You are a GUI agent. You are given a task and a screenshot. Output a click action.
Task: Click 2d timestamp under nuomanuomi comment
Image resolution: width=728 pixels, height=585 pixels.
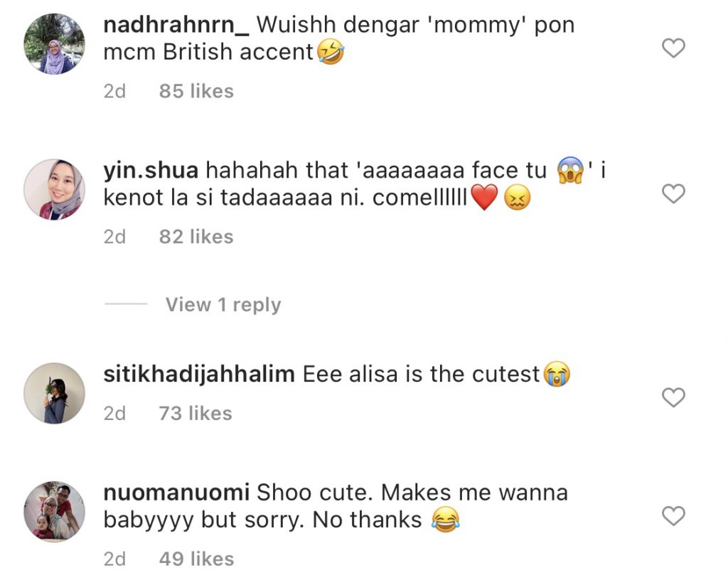pyautogui.click(x=114, y=559)
